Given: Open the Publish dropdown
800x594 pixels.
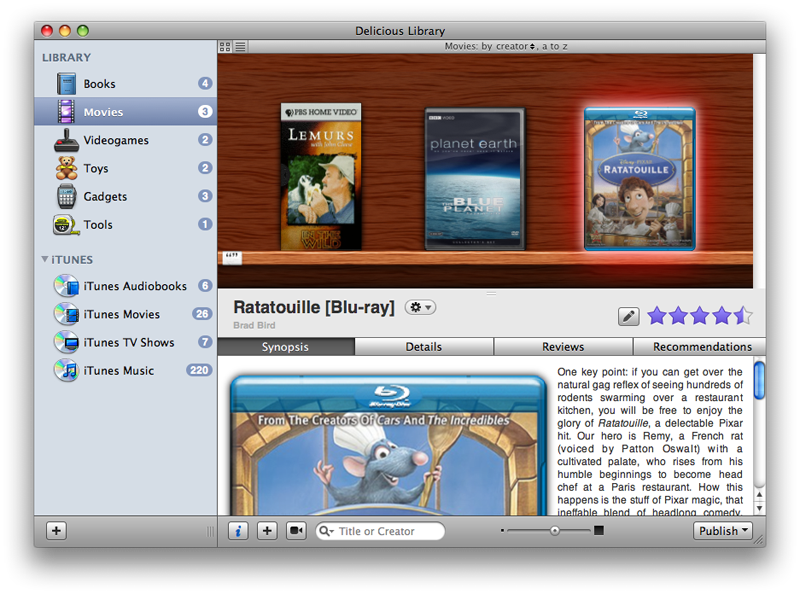Looking at the screenshot, I should point(722,531).
